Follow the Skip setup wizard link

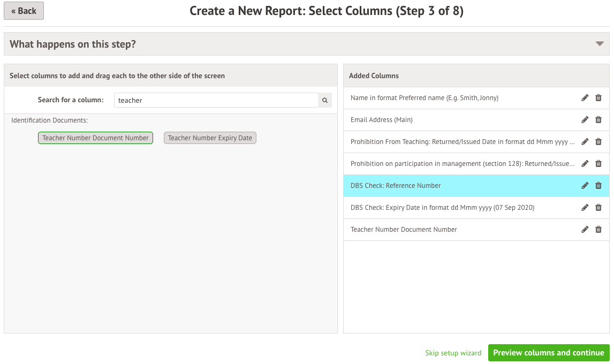pyautogui.click(x=453, y=353)
